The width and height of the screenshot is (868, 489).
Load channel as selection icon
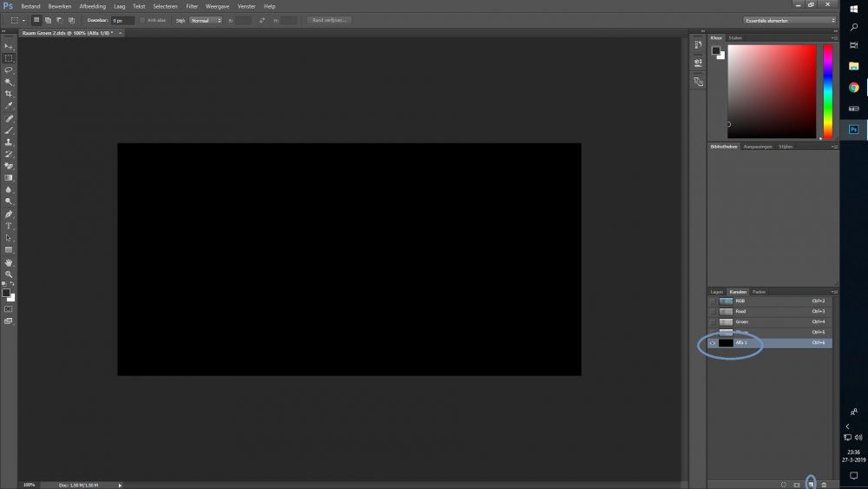(x=783, y=484)
